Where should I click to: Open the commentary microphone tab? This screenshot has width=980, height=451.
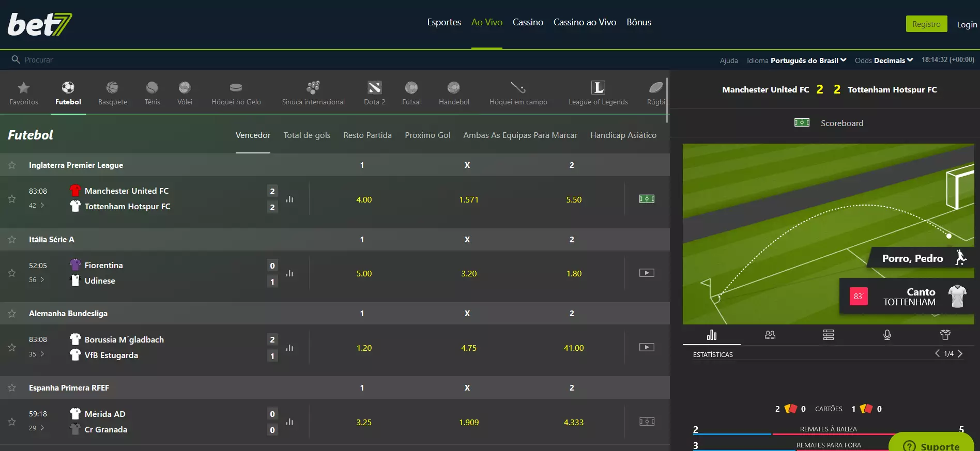pyautogui.click(x=887, y=335)
